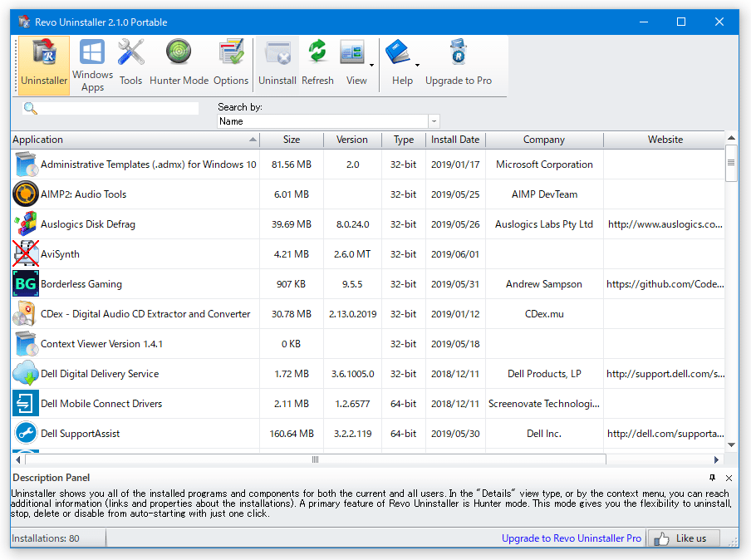Sort by Website column header

click(665, 140)
